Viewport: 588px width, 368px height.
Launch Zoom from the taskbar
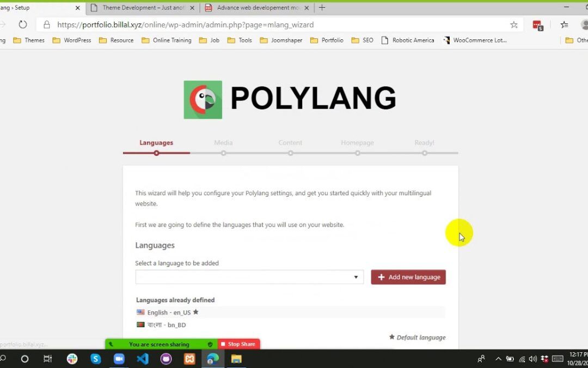119,359
